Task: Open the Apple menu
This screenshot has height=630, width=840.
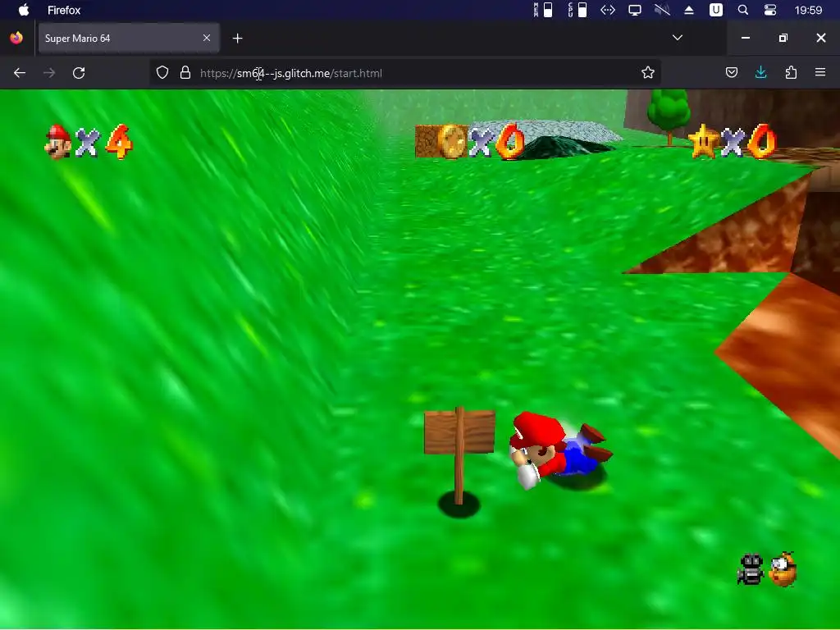Action: pos(24,10)
